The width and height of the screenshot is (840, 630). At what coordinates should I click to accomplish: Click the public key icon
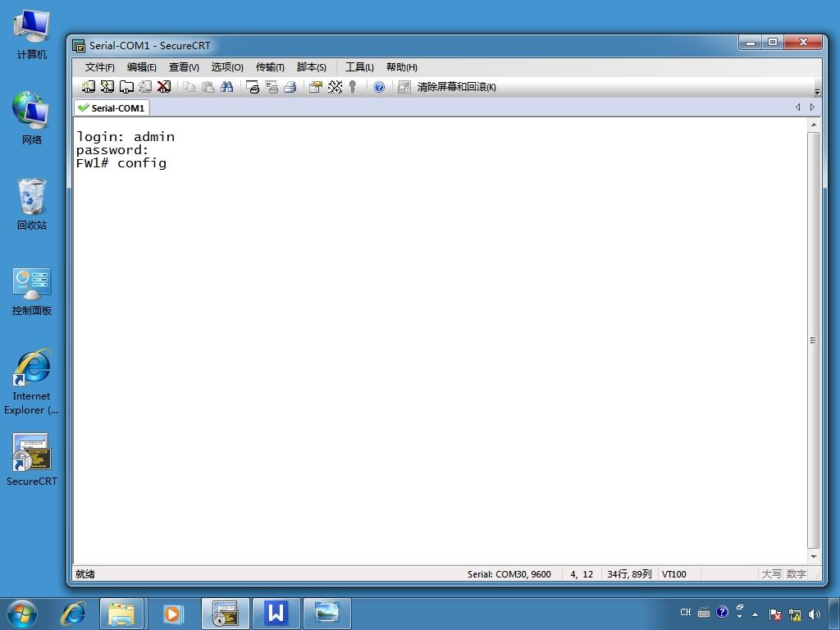[x=353, y=87]
